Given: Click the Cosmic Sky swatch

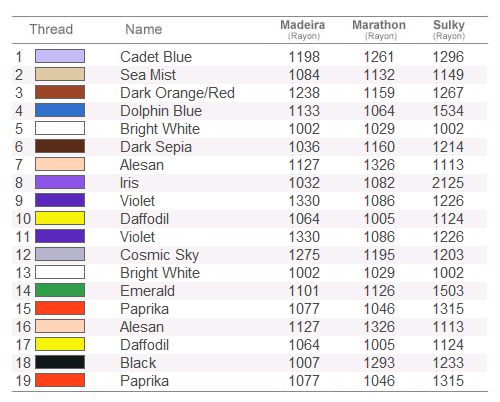Looking at the screenshot, I should (x=60, y=254).
